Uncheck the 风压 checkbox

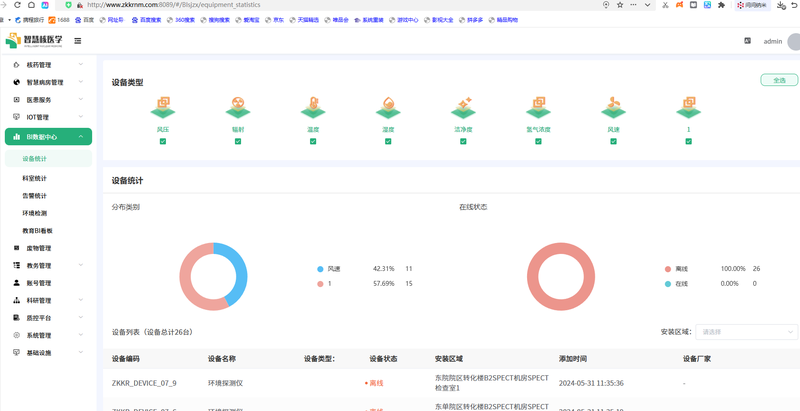pyautogui.click(x=163, y=141)
